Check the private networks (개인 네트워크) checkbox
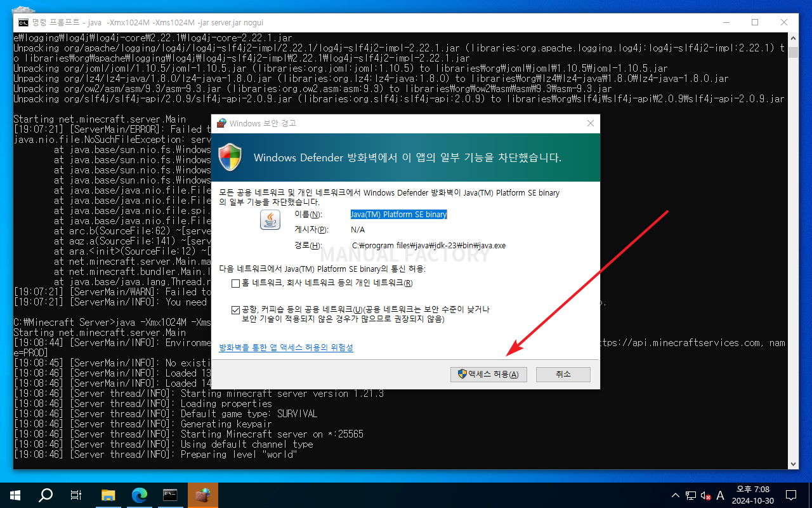 coord(236,283)
